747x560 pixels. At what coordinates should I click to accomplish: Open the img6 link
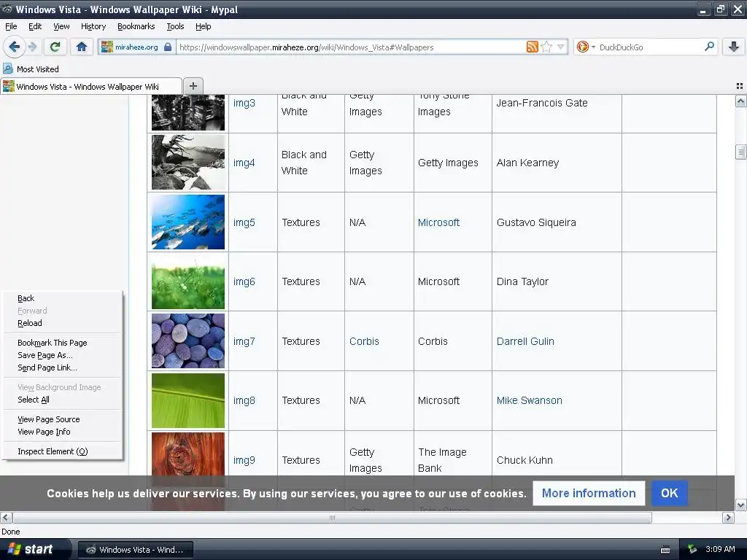[244, 282]
